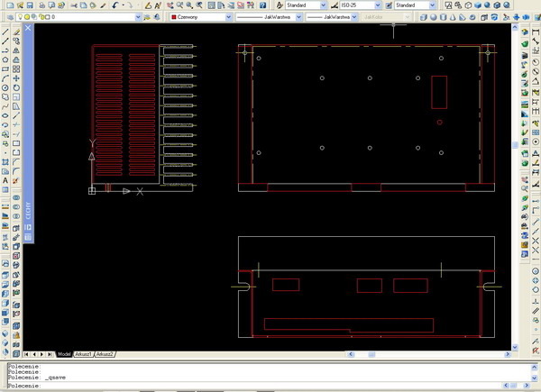This screenshot has height=392, width=541.
Task: Select the Erase modify tool
Action: pyautogui.click(x=16, y=32)
